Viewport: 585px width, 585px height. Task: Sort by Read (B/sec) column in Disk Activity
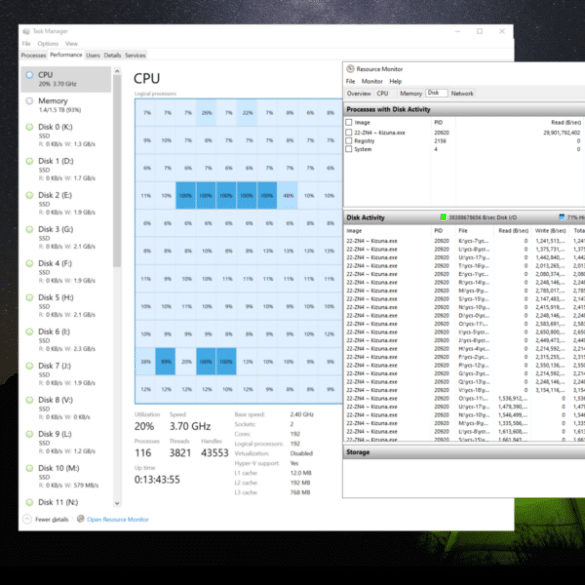(x=513, y=231)
